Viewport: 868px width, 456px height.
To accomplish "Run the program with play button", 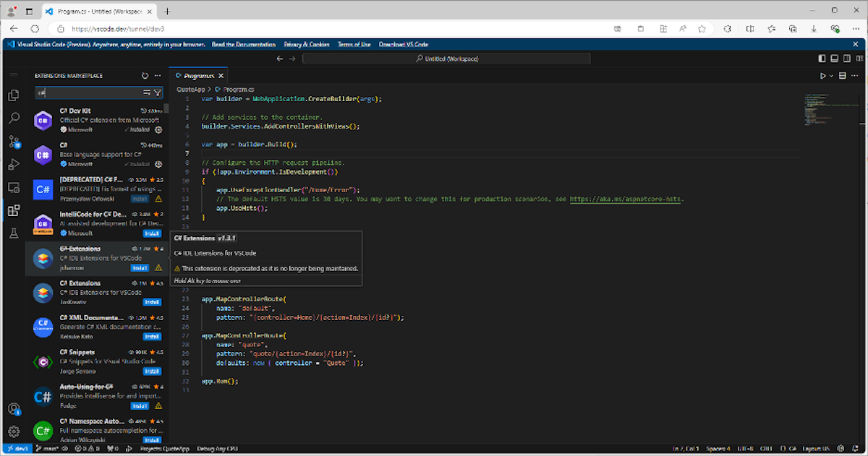I will tap(822, 75).
